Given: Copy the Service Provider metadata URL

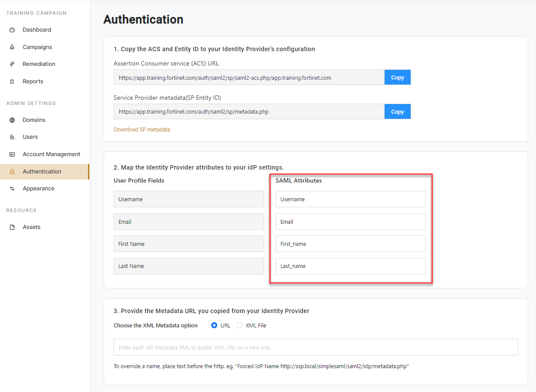Looking at the screenshot, I should pos(397,111).
